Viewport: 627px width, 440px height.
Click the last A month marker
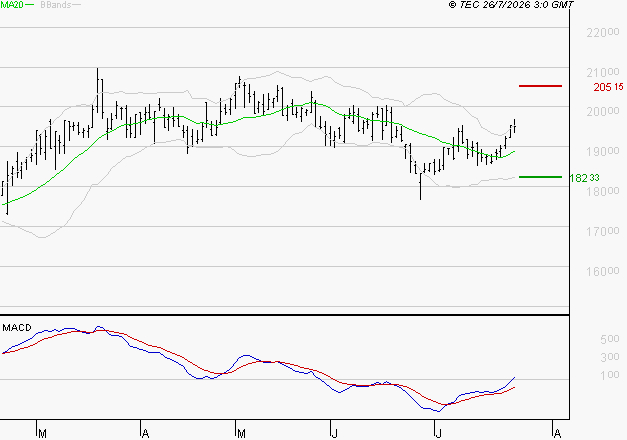557,434
